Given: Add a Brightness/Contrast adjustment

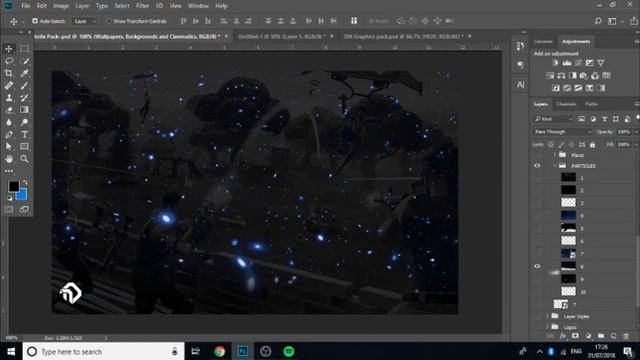Looking at the screenshot, I should click(555, 63).
